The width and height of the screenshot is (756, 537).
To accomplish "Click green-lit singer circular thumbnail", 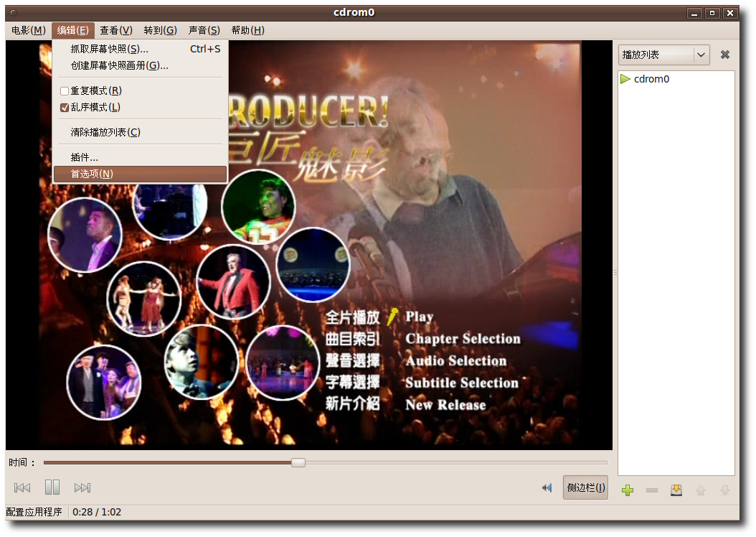I will (x=258, y=207).
